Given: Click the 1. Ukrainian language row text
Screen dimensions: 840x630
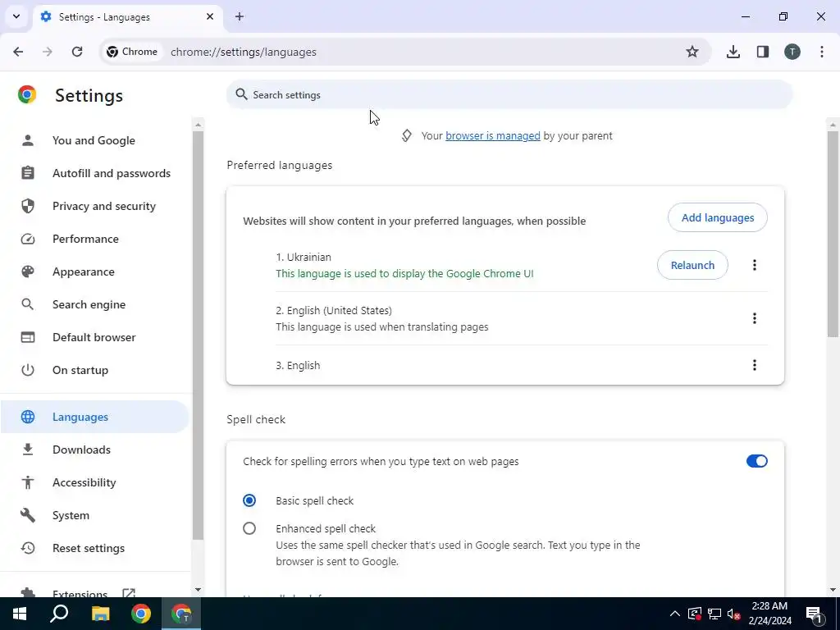Looking at the screenshot, I should click(304, 257).
